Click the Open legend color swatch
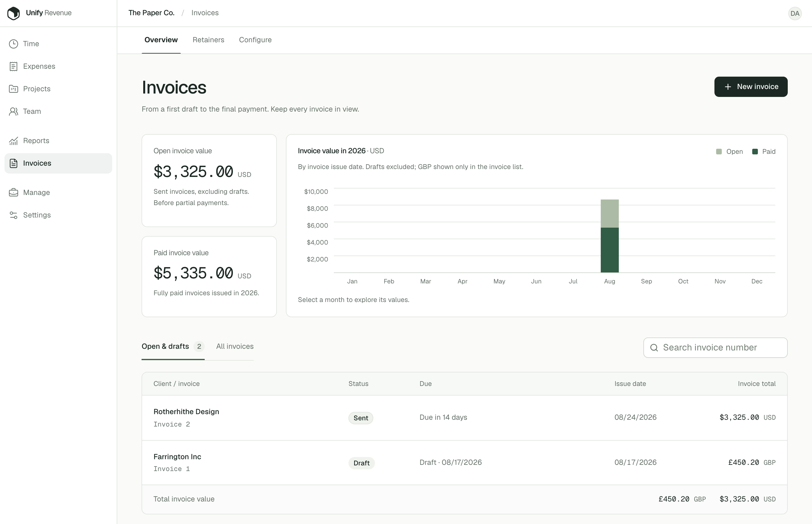Screen dimensions: 812x524 719,152
